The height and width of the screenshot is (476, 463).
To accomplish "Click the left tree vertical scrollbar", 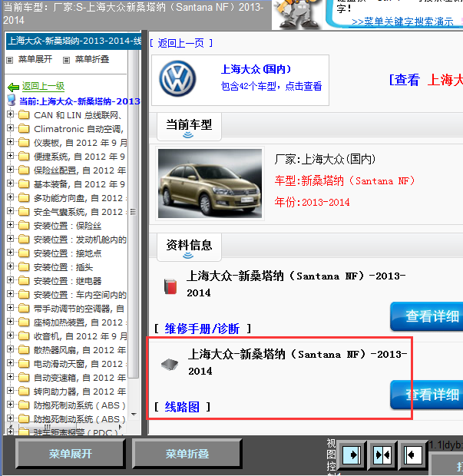I will coord(134,213).
